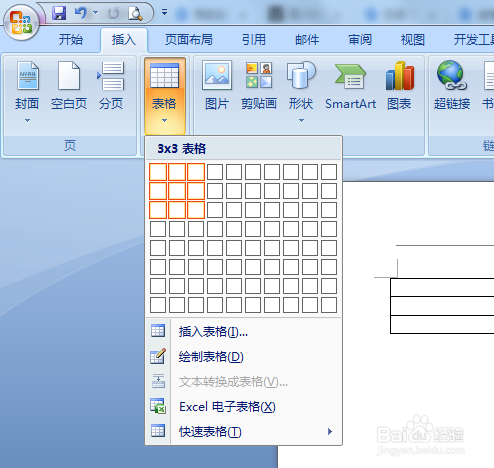Click the Office button logo
This screenshot has width=494, height=468.
[21, 22]
